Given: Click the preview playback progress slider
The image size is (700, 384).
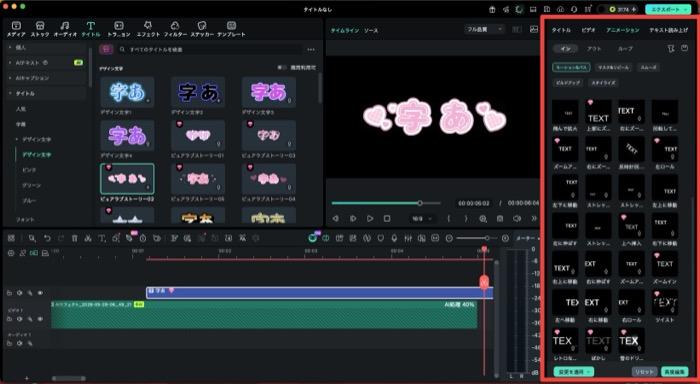Looking at the screenshot, I should click(x=386, y=203).
